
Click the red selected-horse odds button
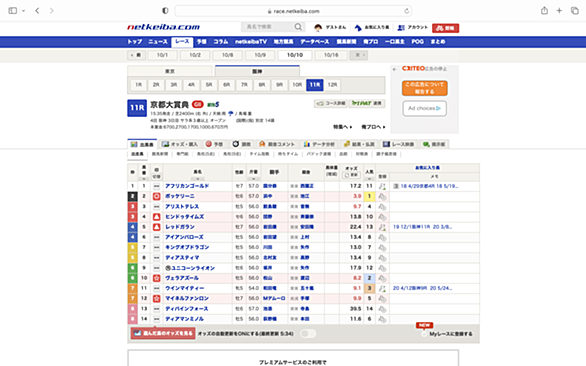[x=163, y=333]
